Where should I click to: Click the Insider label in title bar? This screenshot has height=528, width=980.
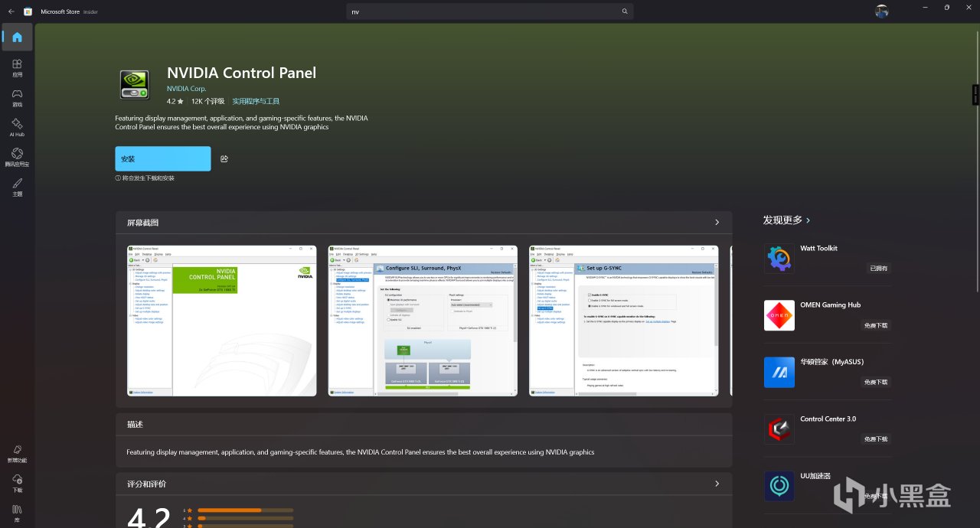pos(90,11)
